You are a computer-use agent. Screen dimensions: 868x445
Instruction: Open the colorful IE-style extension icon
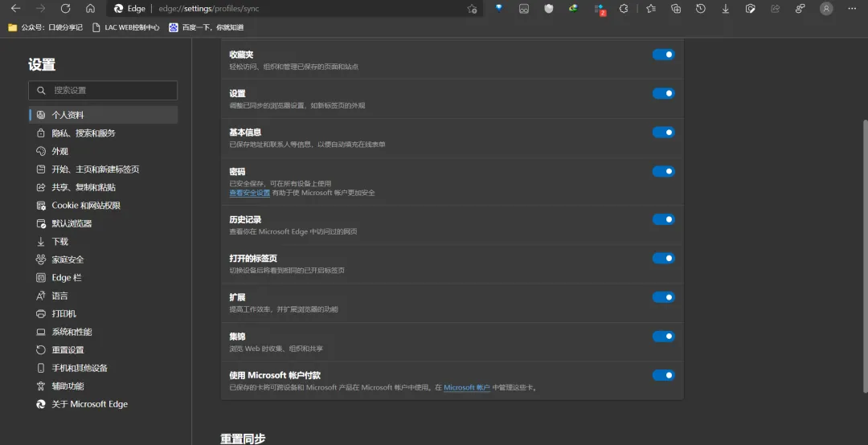point(574,8)
